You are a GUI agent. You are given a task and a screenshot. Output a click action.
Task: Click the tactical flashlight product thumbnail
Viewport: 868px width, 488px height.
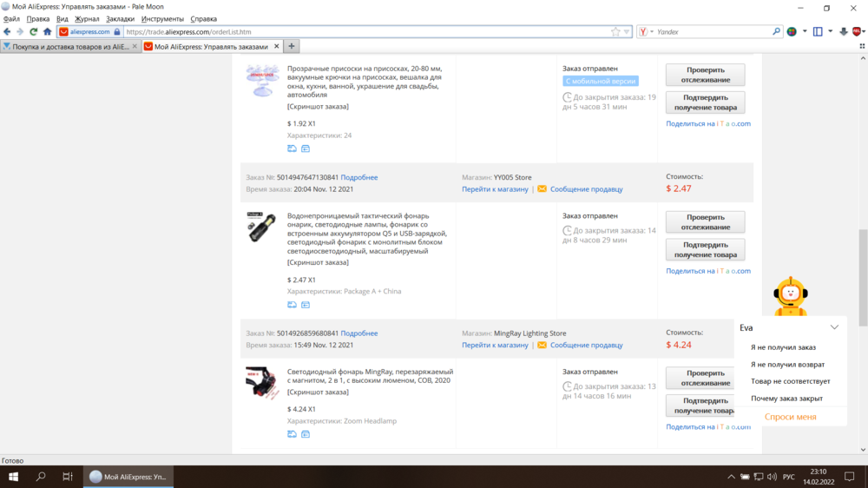260,227
